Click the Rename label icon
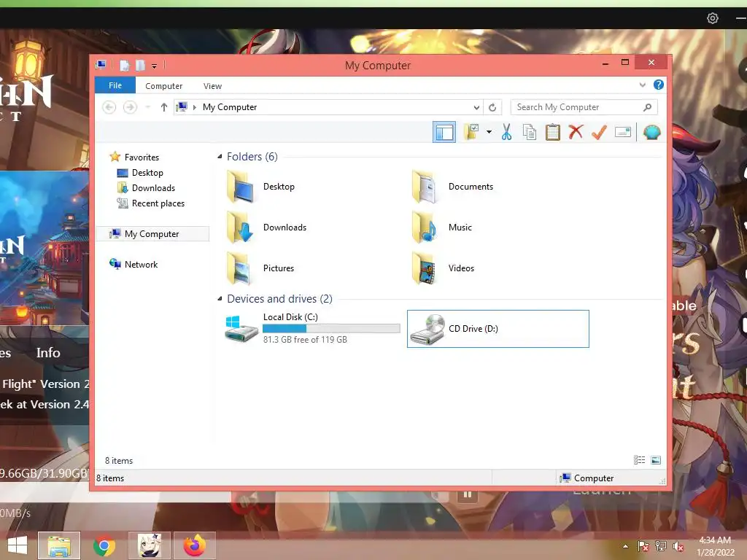Image resolution: width=747 pixels, height=560 pixels. pyautogui.click(x=623, y=132)
